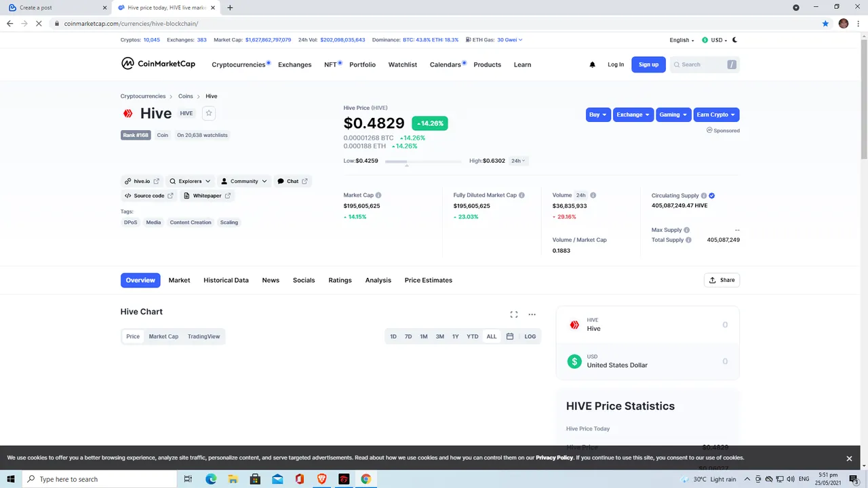Select the 1Y chart range

(x=456, y=336)
